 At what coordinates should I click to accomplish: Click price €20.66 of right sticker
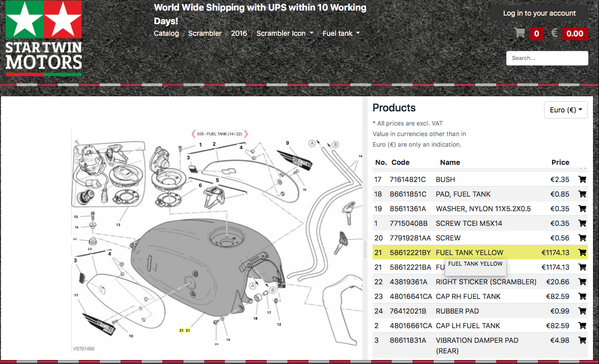tap(558, 282)
